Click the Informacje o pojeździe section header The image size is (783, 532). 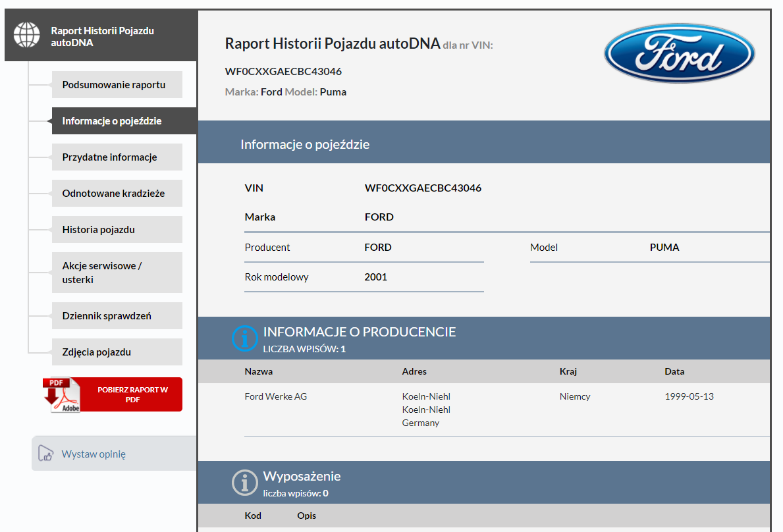(305, 144)
